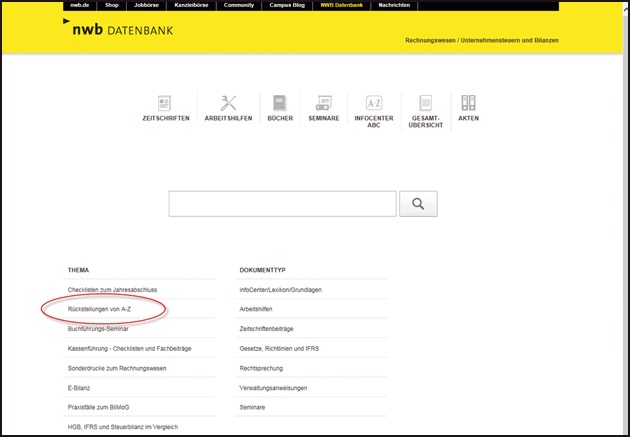The height and width of the screenshot is (437, 630).
Task: Open the Gesamtübersicht icon
Action: coord(425,104)
